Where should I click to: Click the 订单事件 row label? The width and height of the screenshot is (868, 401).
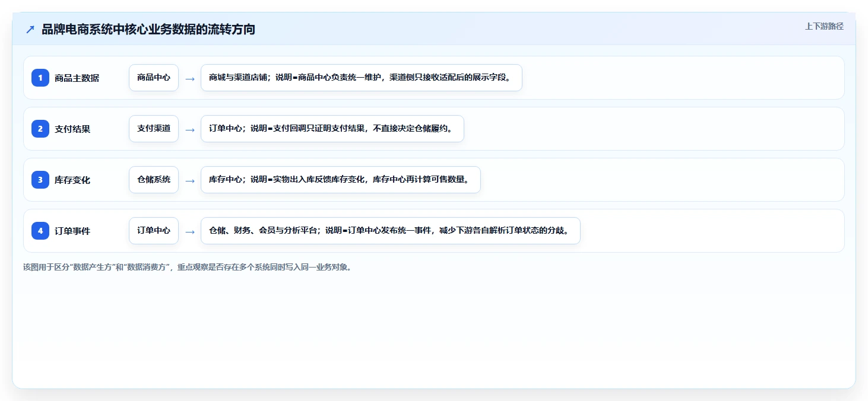point(72,231)
